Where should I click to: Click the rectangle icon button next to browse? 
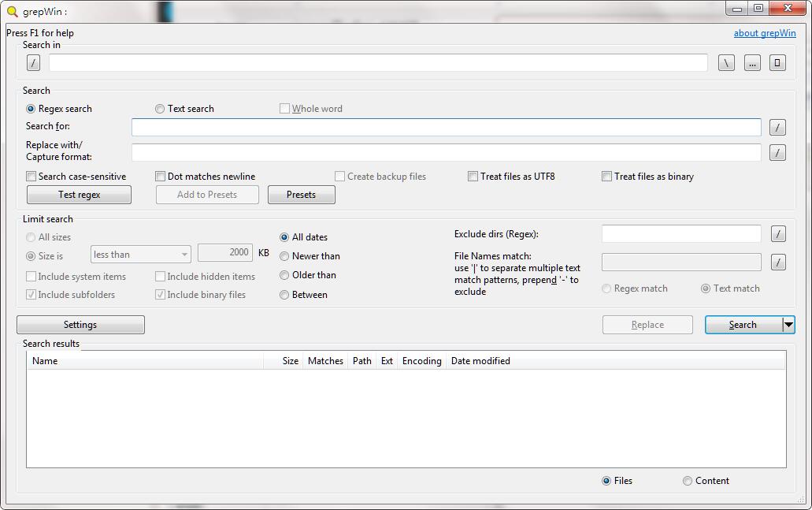coord(777,63)
